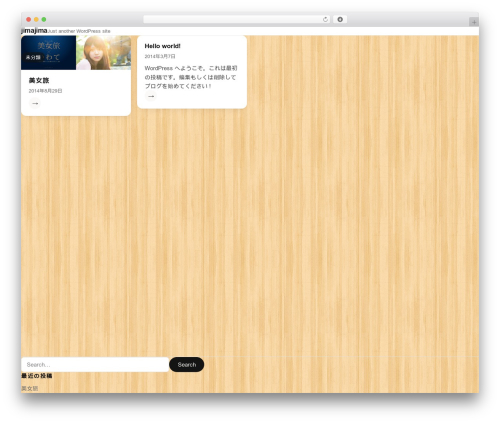Click arrow button on Hello world! card
Image resolution: width=500 pixels, height=423 pixels.
pyautogui.click(x=151, y=96)
